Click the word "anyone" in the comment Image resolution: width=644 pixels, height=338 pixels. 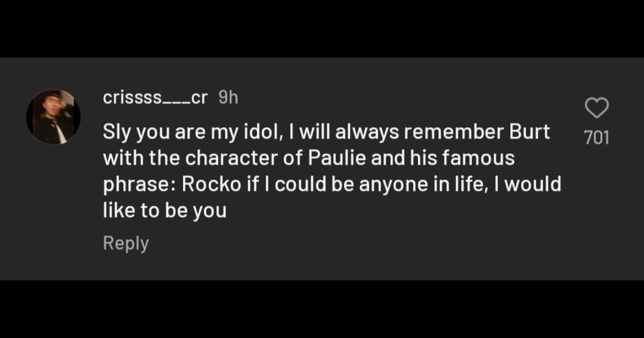pos(384,185)
